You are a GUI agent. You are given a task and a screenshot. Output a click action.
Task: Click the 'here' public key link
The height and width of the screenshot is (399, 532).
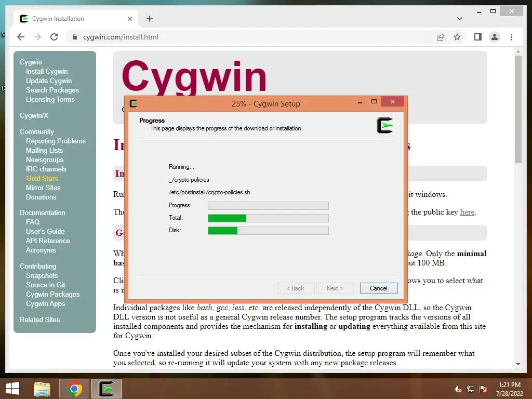(467, 212)
